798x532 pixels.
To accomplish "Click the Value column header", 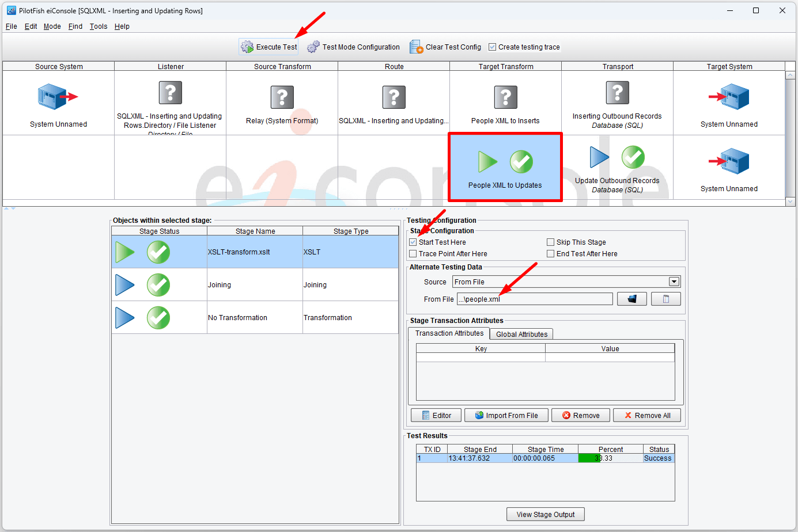I will 610,349.
